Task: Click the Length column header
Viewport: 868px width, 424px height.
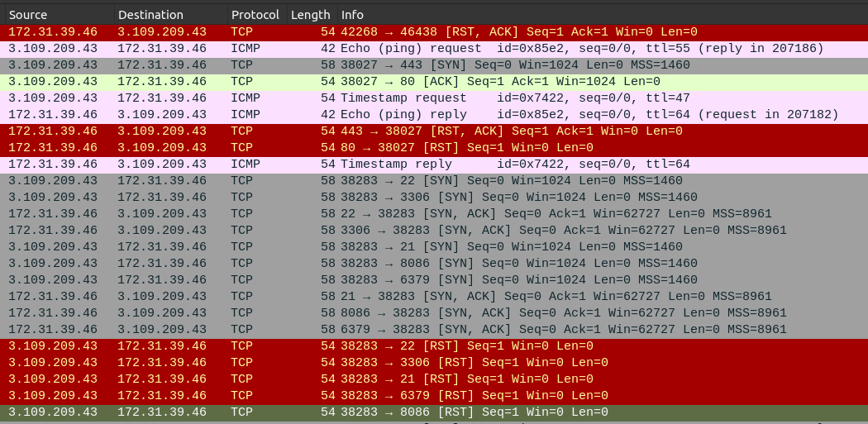Action: [x=310, y=15]
